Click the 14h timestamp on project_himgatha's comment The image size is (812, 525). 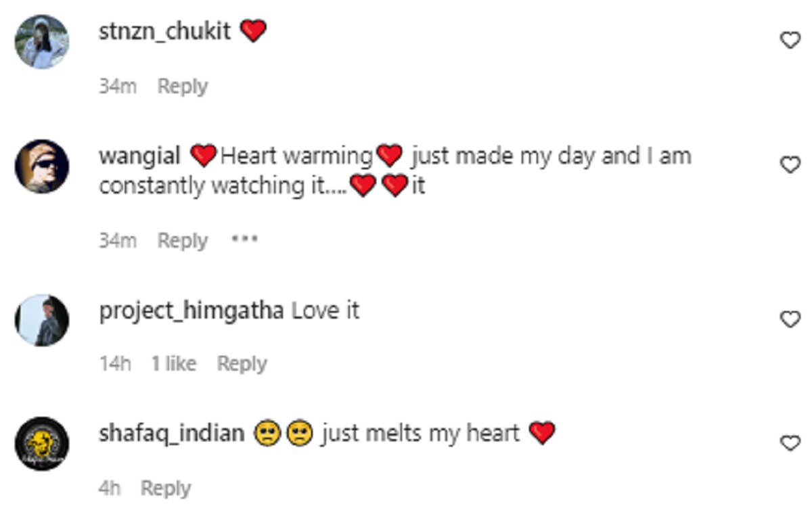coord(114,364)
